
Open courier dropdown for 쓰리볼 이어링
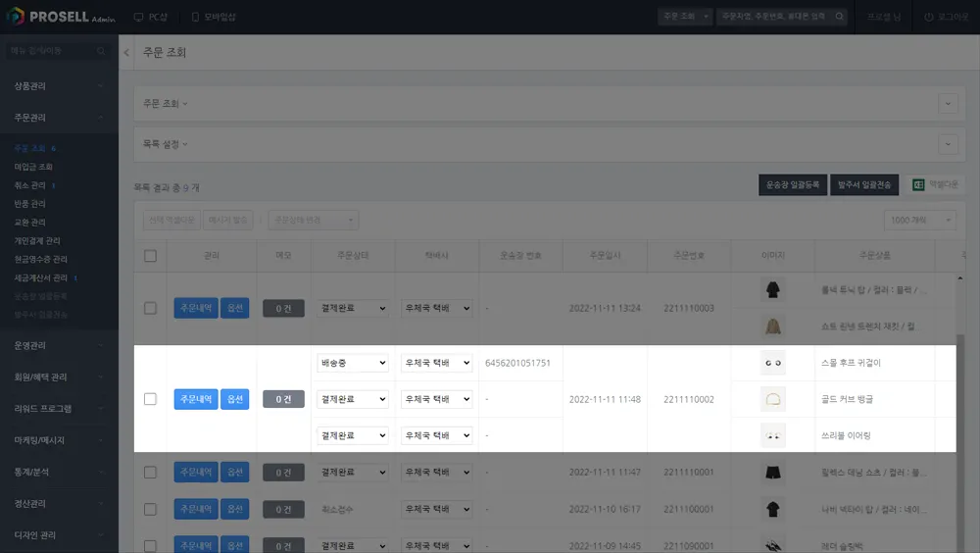[436, 435]
